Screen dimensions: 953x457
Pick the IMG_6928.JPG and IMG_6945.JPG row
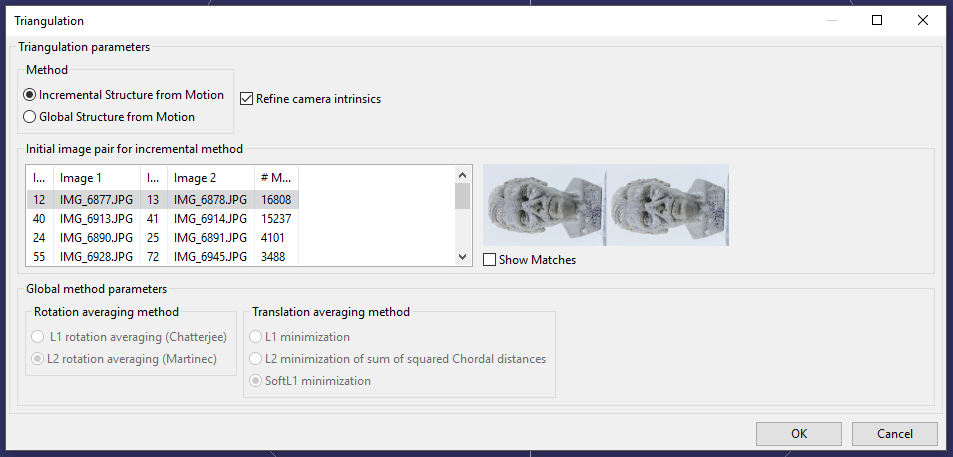pyautogui.click(x=160, y=257)
